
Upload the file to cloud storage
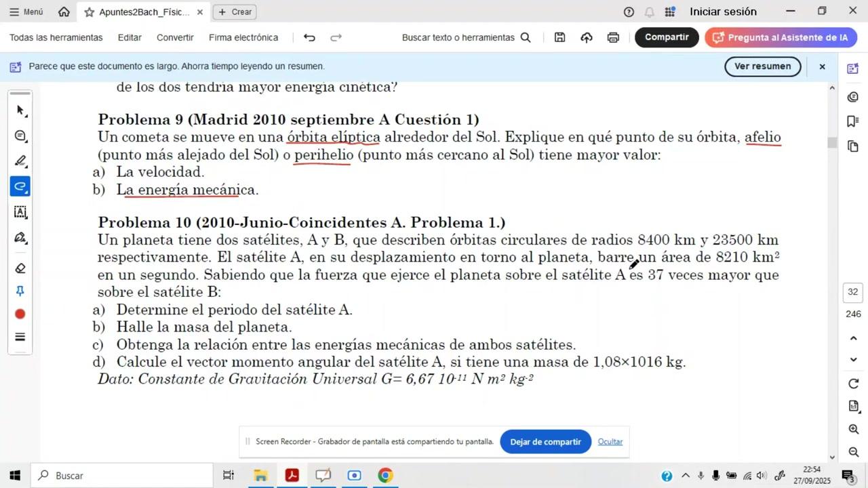(x=587, y=37)
